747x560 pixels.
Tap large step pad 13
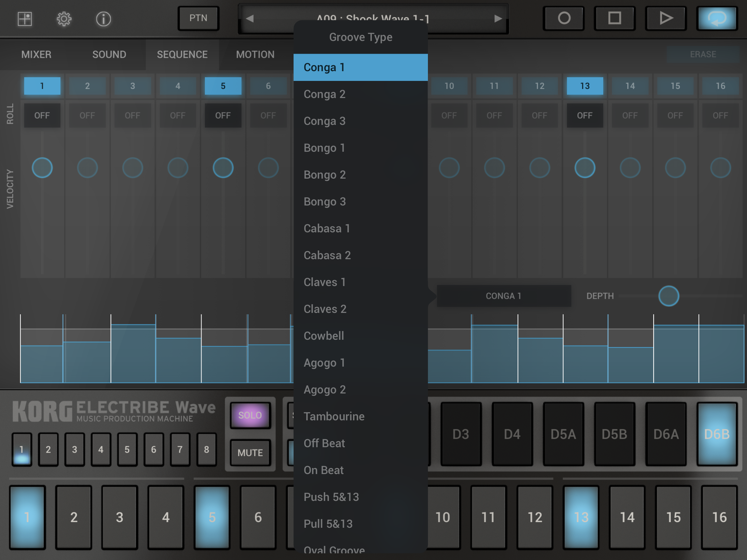click(x=581, y=517)
